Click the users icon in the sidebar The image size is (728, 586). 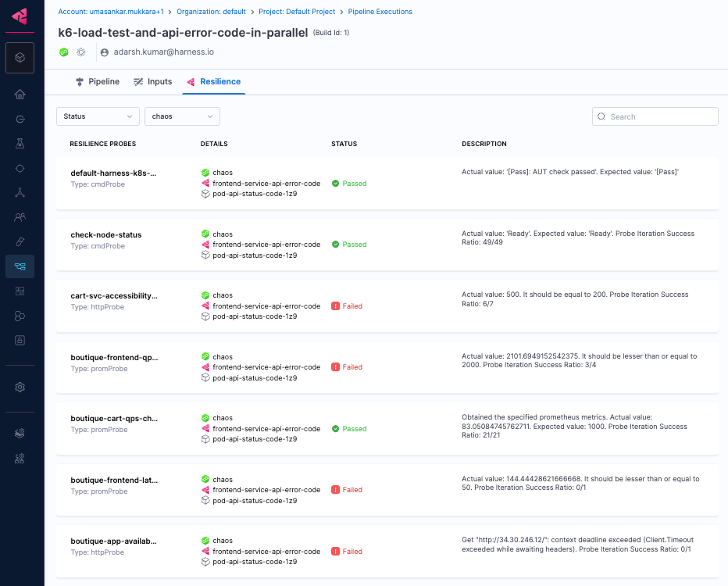click(20, 217)
